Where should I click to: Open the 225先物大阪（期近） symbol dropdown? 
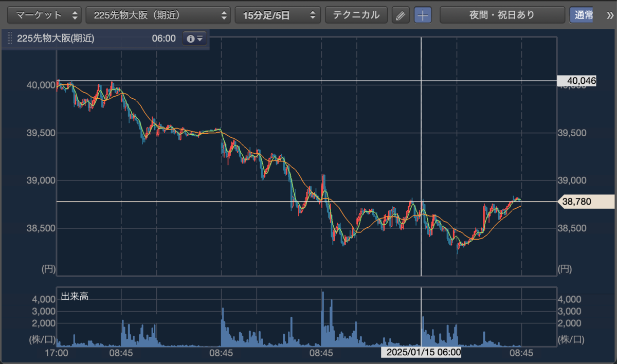coord(158,15)
